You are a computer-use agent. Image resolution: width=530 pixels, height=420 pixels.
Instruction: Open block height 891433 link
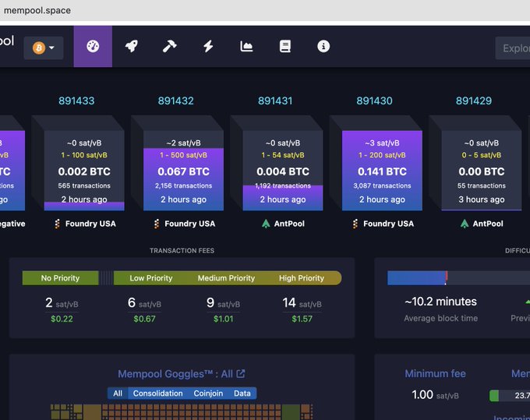tap(76, 101)
